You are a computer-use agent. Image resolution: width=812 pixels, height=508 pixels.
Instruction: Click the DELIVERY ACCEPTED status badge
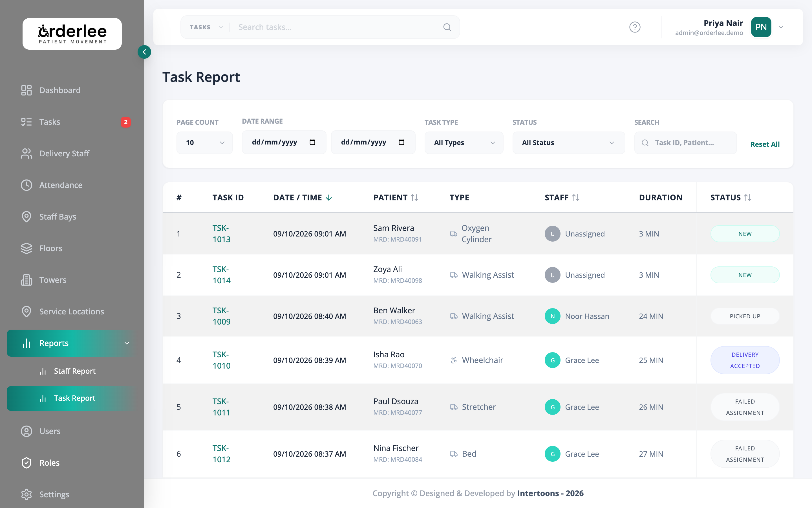point(745,360)
